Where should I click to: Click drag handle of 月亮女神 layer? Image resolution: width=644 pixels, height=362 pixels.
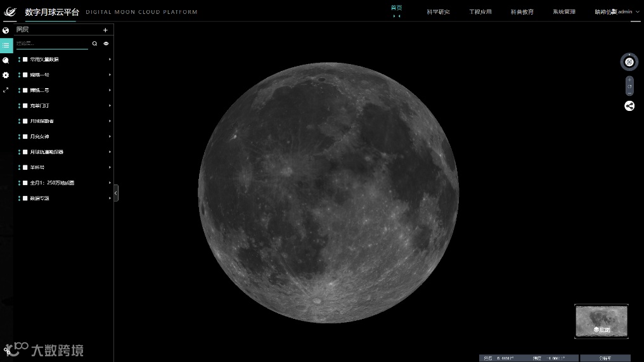click(19, 136)
